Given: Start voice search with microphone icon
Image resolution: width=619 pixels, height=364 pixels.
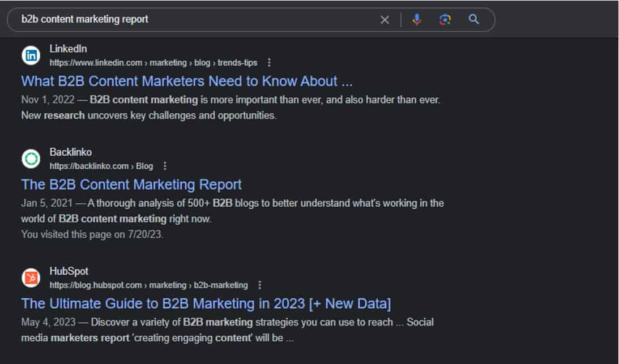Looking at the screenshot, I should (x=416, y=19).
